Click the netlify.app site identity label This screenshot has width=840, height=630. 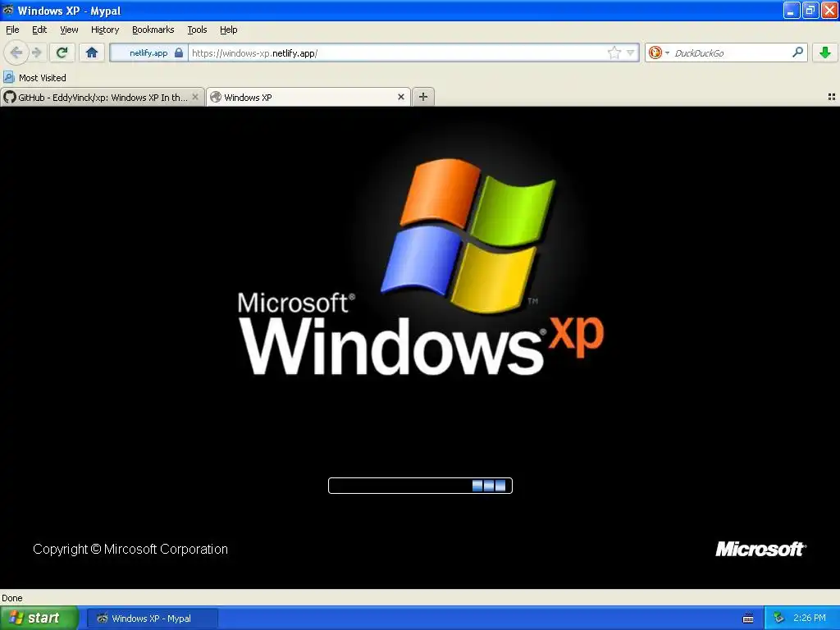point(148,52)
